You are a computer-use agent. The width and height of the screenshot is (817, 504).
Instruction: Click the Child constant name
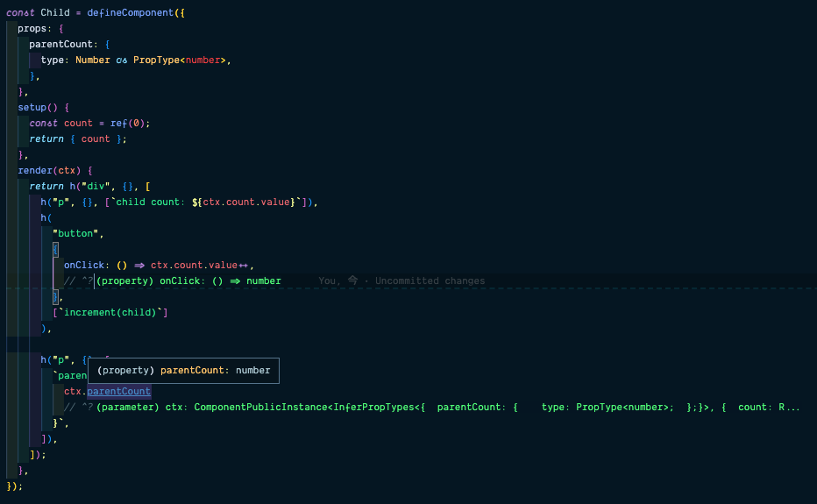(x=55, y=12)
